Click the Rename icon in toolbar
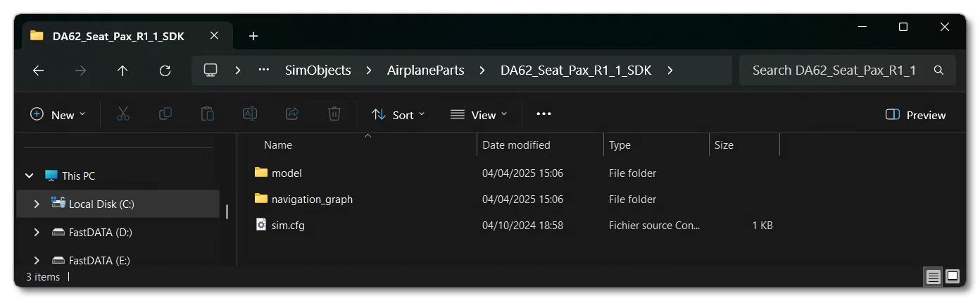 point(250,114)
